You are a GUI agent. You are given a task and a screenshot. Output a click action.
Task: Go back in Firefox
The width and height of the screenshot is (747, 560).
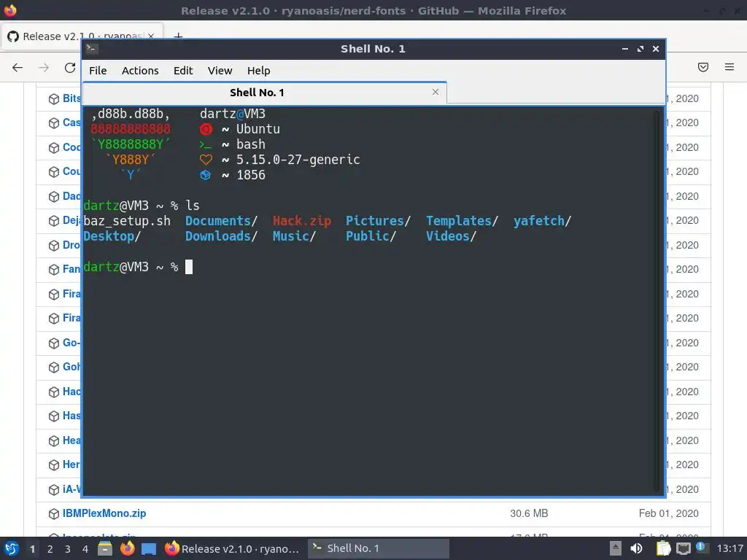pyautogui.click(x=18, y=67)
